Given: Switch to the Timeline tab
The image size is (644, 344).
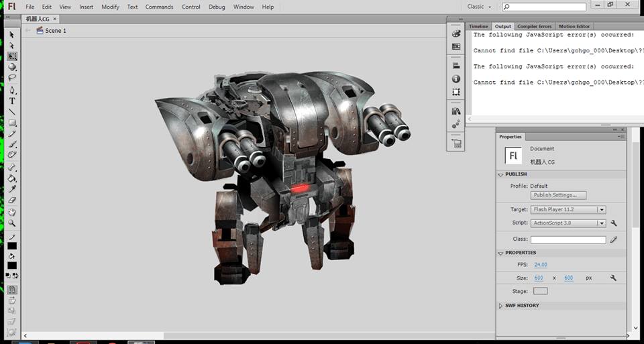Looking at the screenshot, I should click(478, 26).
